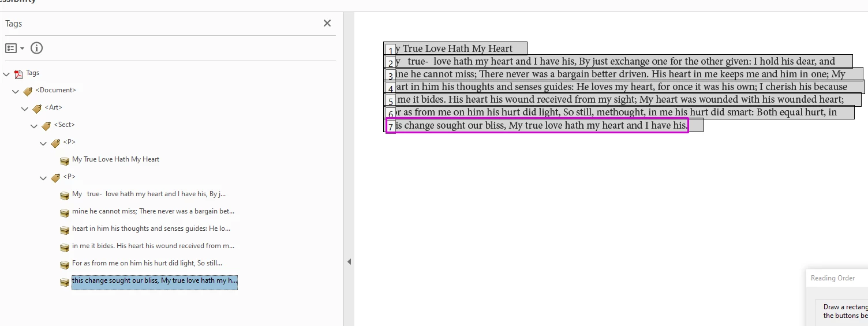
Task: Select 'in me it bides' content item
Action: (x=153, y=246)
